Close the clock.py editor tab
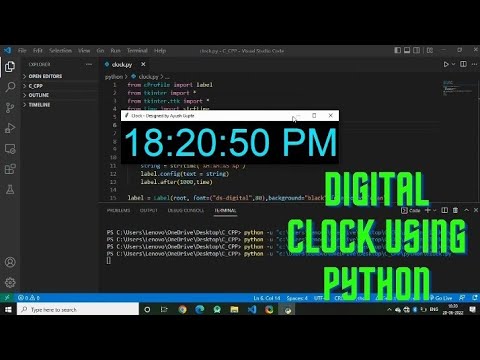Image resolution: width=480 pixels, height=360 pixels. [x=143, y=64]
